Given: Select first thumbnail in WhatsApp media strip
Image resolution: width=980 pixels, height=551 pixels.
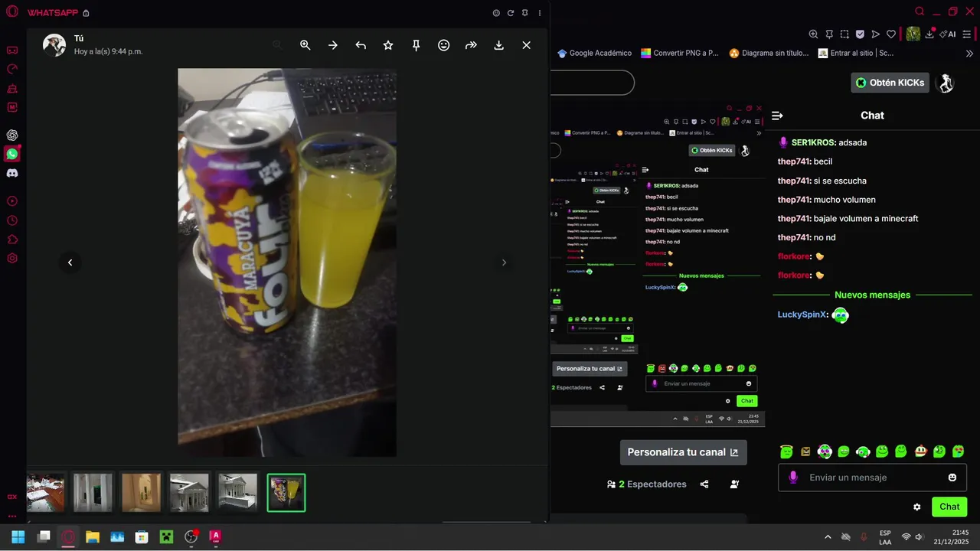Looking at the screenshot, I should click(45, 492).
